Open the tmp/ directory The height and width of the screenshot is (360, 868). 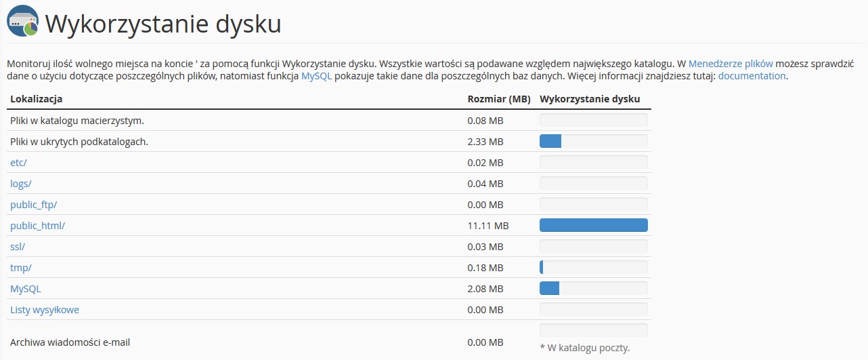[x=21, y=268]
